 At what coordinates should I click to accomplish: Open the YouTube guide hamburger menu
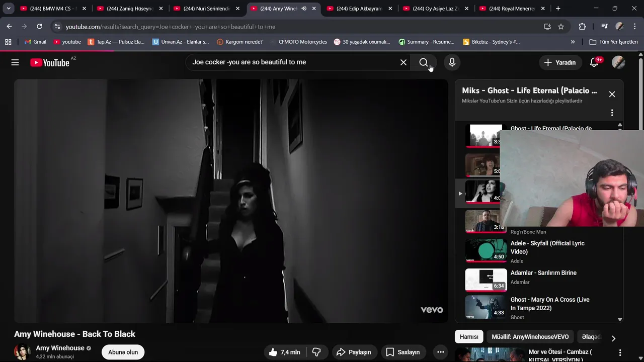pos(15,62)
